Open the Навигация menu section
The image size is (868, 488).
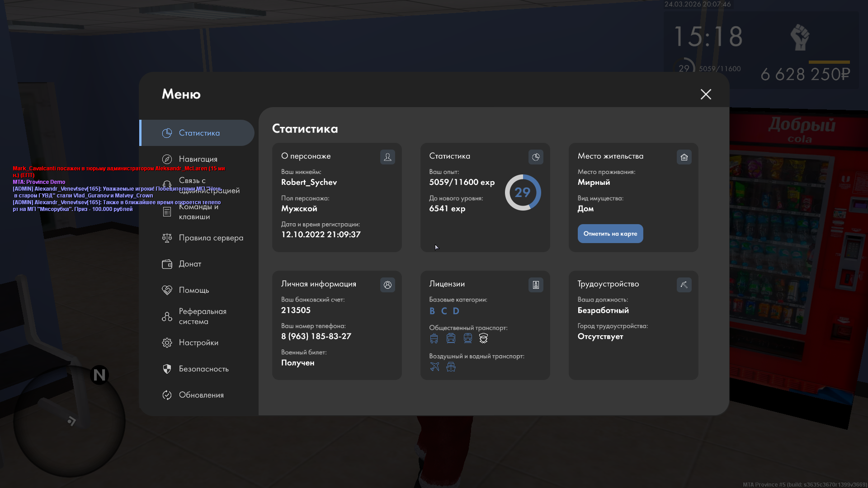(198, 159)
